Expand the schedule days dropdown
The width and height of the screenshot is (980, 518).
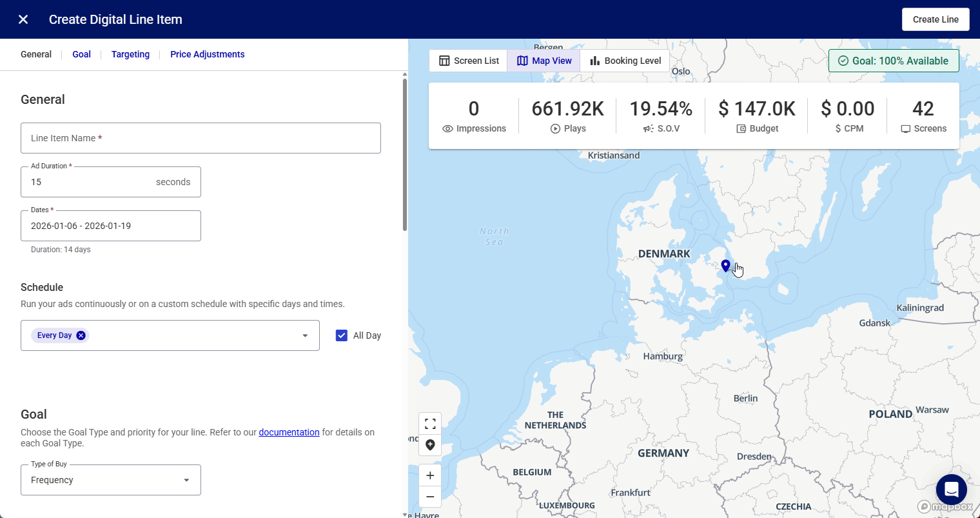[x=305, y=335]
